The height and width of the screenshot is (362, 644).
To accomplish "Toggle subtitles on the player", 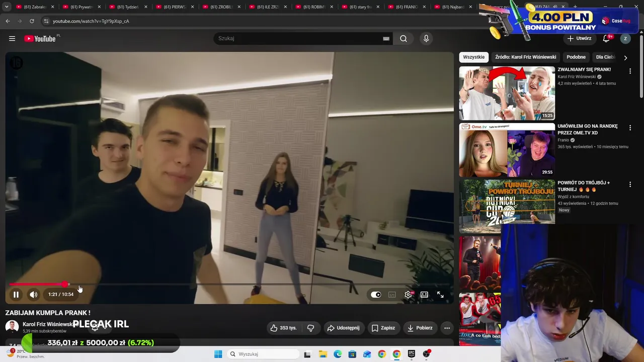I will [392, 295].
